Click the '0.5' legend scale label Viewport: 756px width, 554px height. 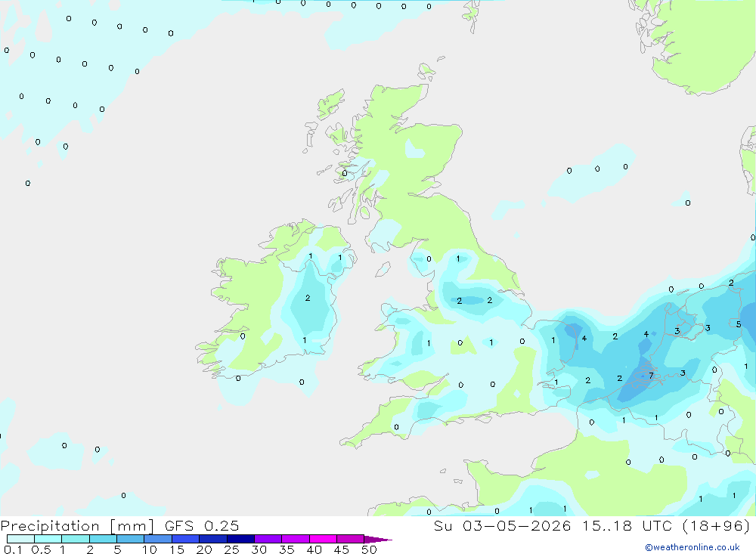click(x=41, y=549)
